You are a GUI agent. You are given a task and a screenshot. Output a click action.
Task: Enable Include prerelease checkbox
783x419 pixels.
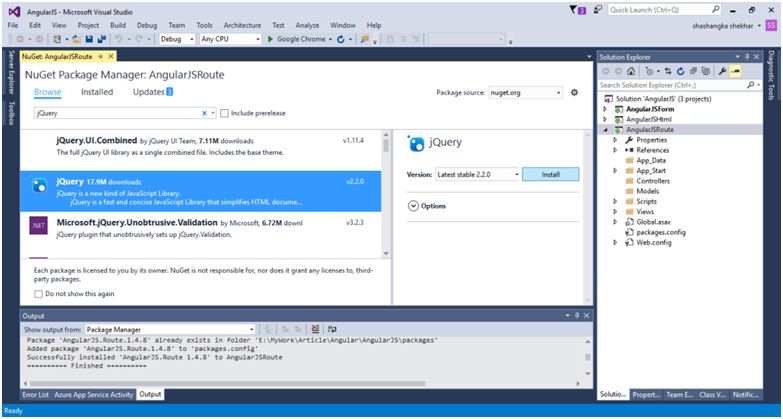click(x=225, y=113)
